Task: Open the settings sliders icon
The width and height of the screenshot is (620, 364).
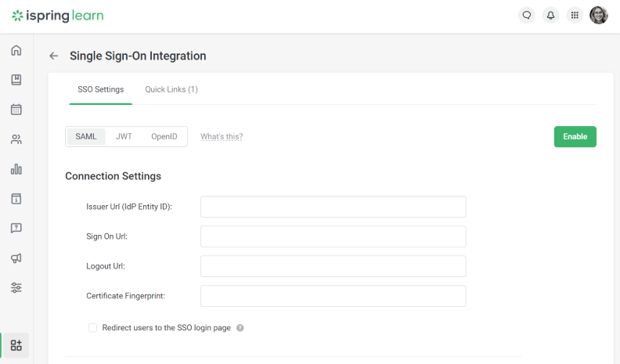Action: [16, 288]
